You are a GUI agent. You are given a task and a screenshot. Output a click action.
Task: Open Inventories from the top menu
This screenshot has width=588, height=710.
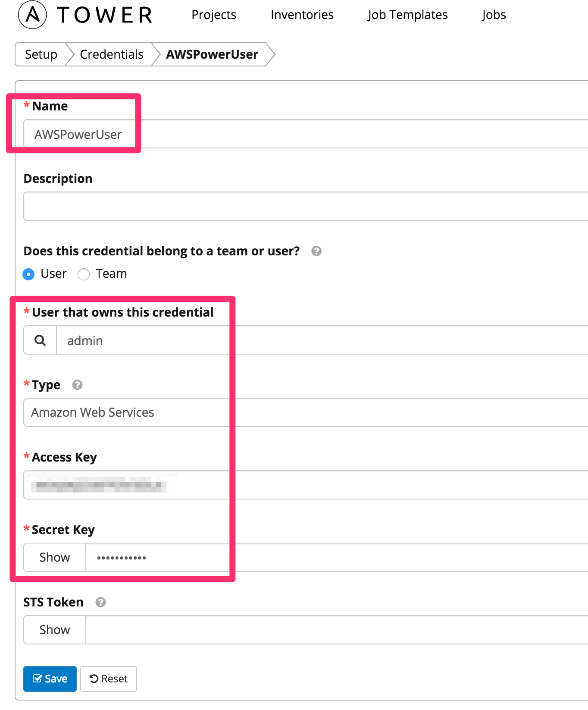(x=302, y=15)
